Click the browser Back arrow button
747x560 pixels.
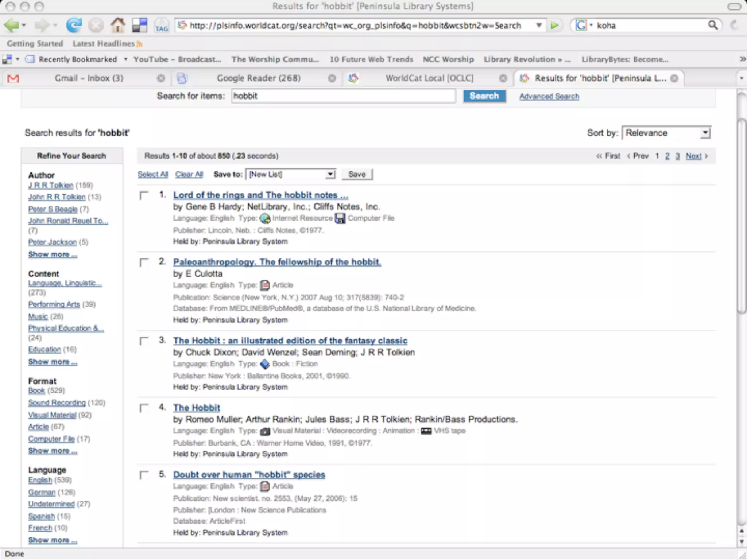[12, 26]
